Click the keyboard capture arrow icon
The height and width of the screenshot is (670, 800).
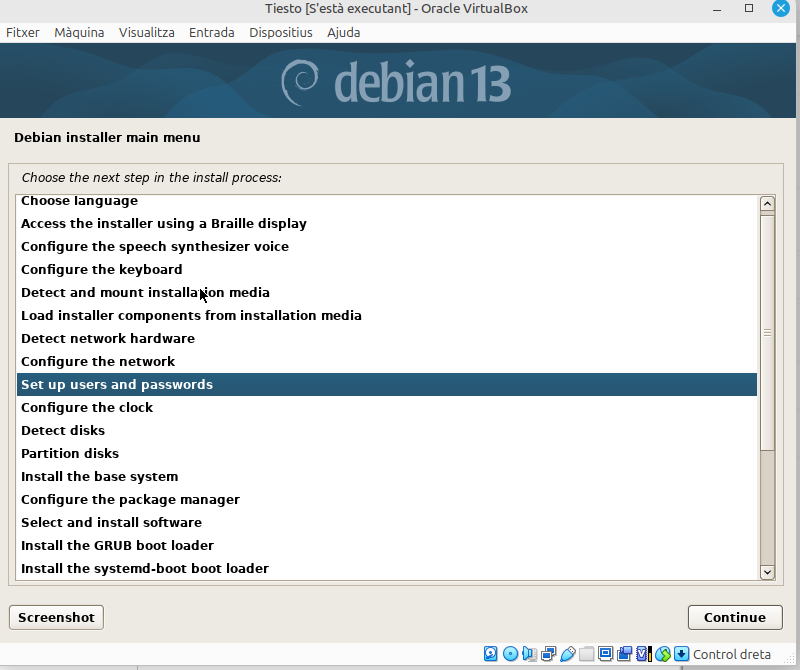coord(682,654)
